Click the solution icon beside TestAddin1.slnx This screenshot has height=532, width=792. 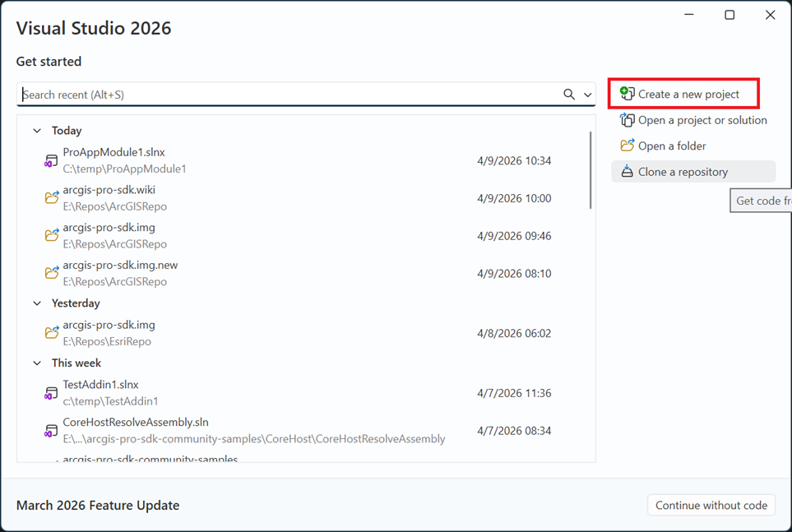tap(50, 393)
